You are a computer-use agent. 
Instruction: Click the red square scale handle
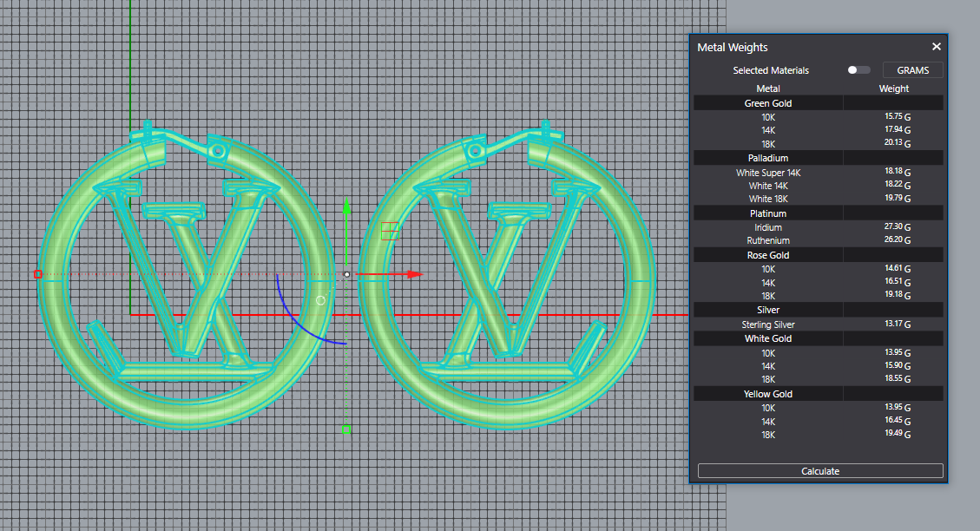pos(37,274)
